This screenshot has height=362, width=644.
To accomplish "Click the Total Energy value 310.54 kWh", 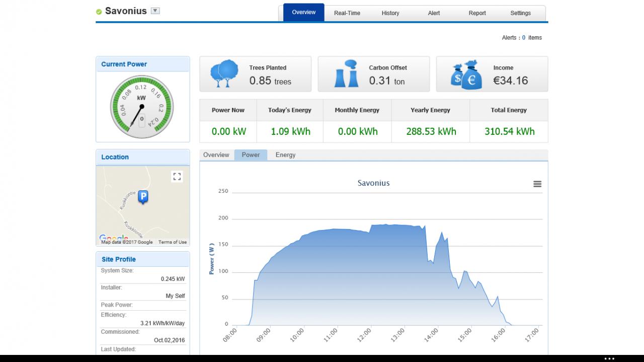I will [510, 131].
